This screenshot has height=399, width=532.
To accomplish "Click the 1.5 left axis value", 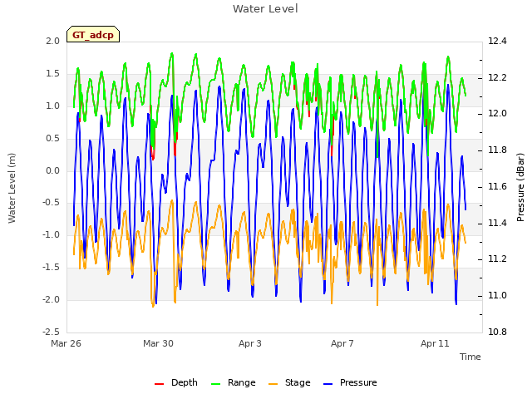I will (52, 74).
